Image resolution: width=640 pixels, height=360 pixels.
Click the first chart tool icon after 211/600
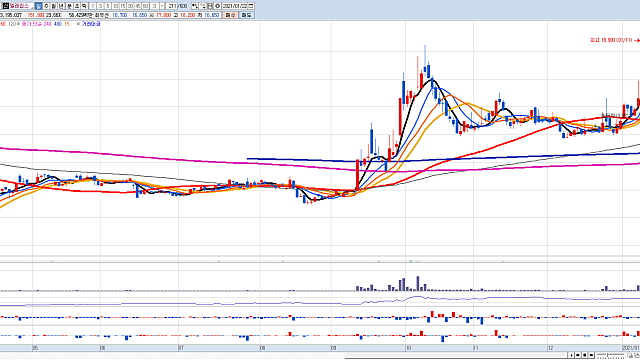click(194, 6)
